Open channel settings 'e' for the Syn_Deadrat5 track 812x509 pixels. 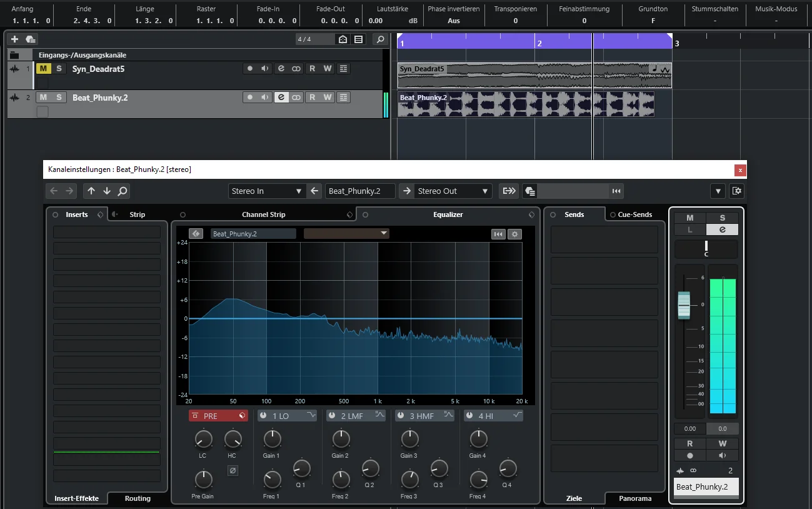281,69
